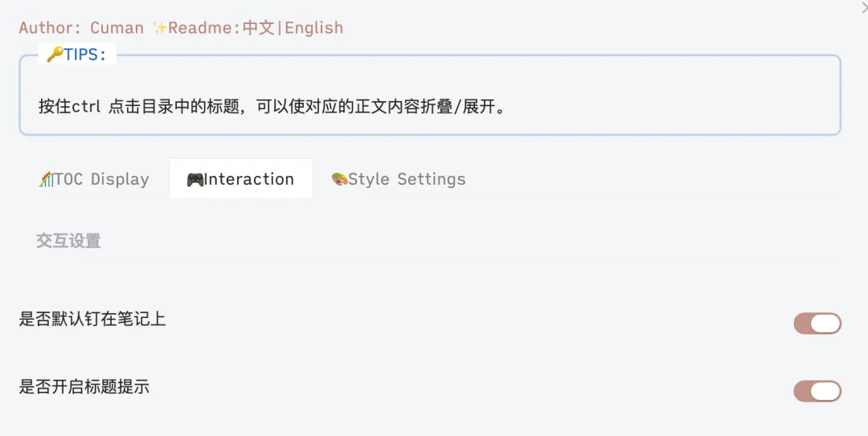This screenshot has height=436, width=868.
Task: Click the 是否默认钉在笔记上 setting label
Action: click(x=92, y=320)
